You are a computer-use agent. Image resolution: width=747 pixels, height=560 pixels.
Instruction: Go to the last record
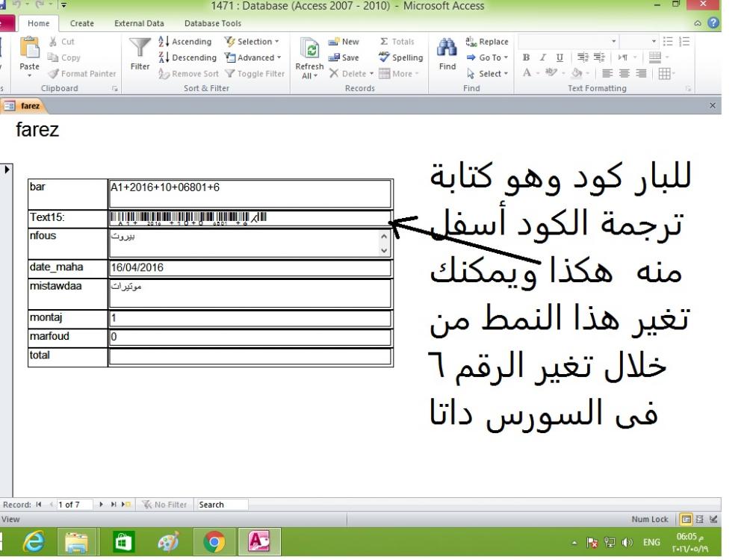pyautogui.click(x=114, y=504)
